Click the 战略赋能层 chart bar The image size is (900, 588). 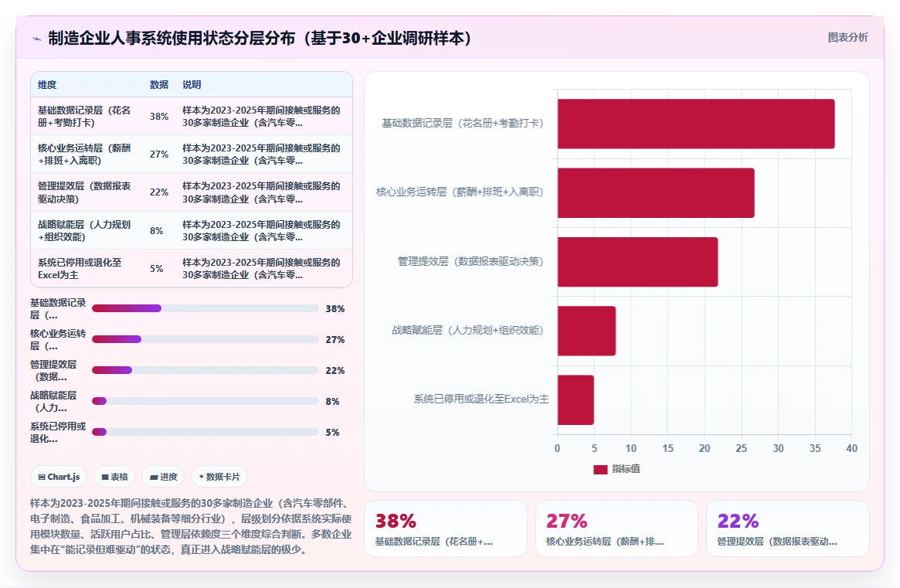[586, 331]
